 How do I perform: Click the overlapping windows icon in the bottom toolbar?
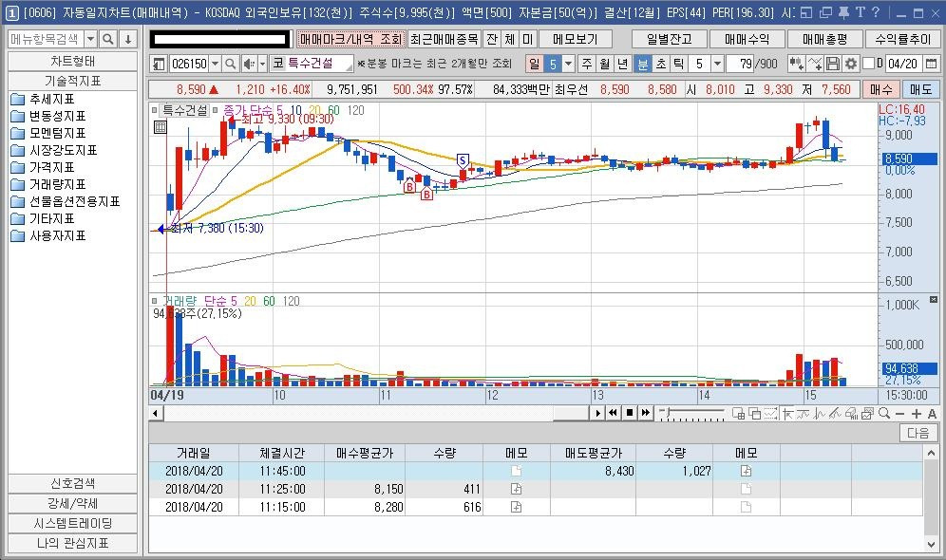point(754,414)
